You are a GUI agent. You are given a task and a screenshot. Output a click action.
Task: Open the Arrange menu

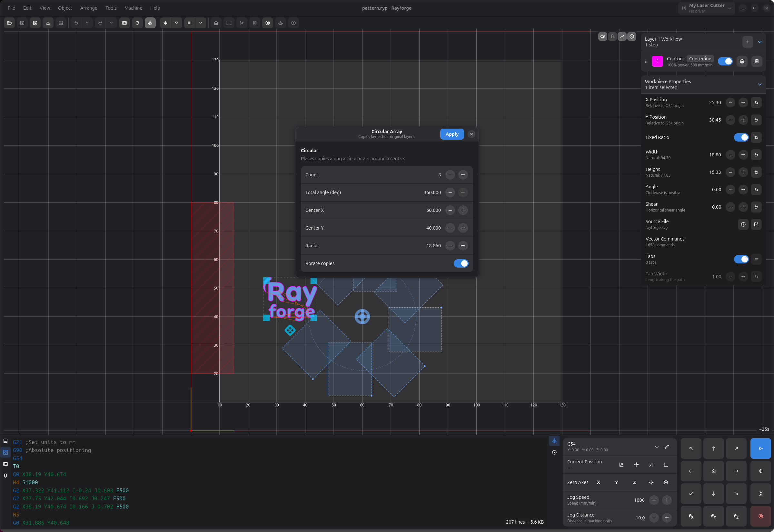click(89, 8)
